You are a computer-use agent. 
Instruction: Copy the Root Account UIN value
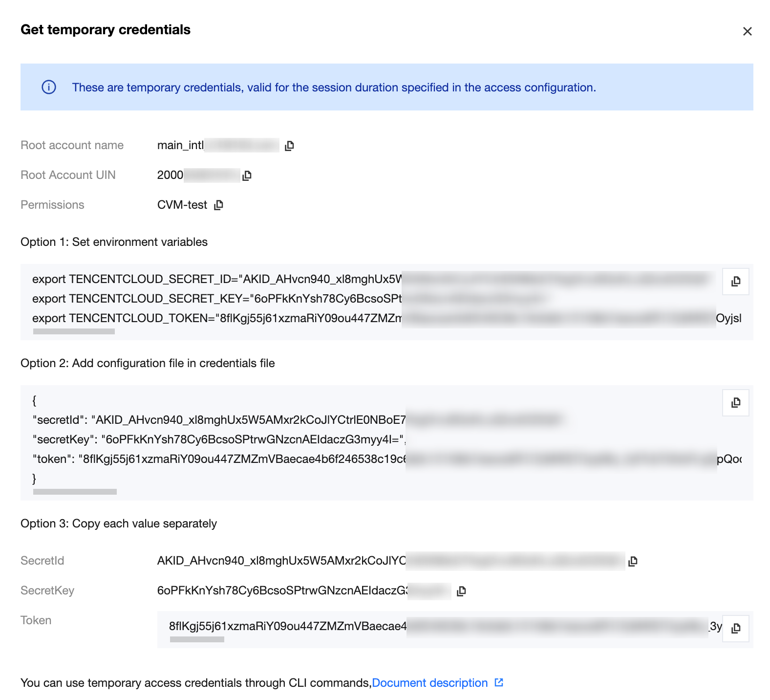(x=247, y=175)
